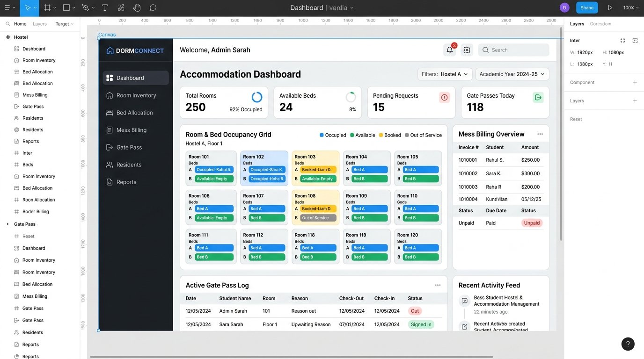Click the dashboard Search field
The height and width of the screenshot is (359, 644).
click(x=513, y=50)
